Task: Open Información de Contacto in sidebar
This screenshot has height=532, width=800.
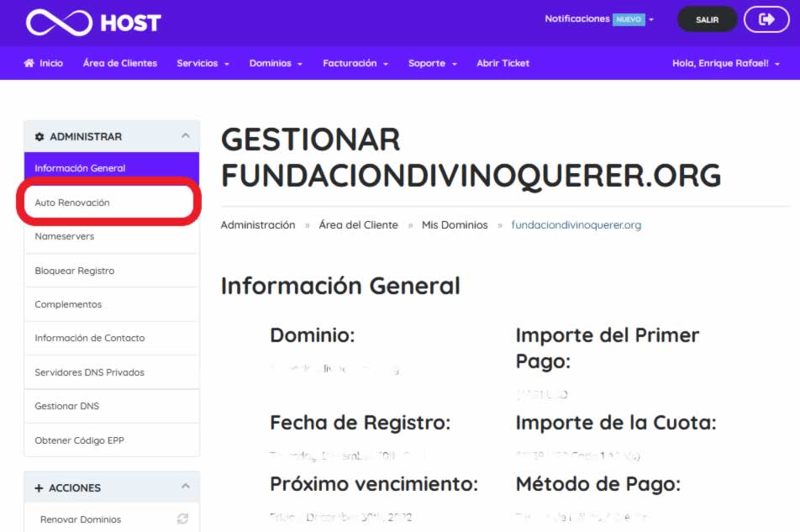Action: coord(112,338)
